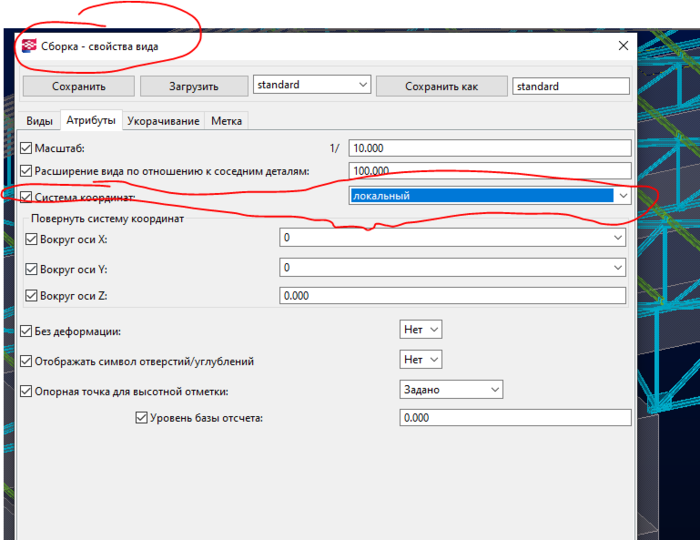
Task: Toggle the Вокруг оси X checkbox
Action: click(x=31, y=239)
